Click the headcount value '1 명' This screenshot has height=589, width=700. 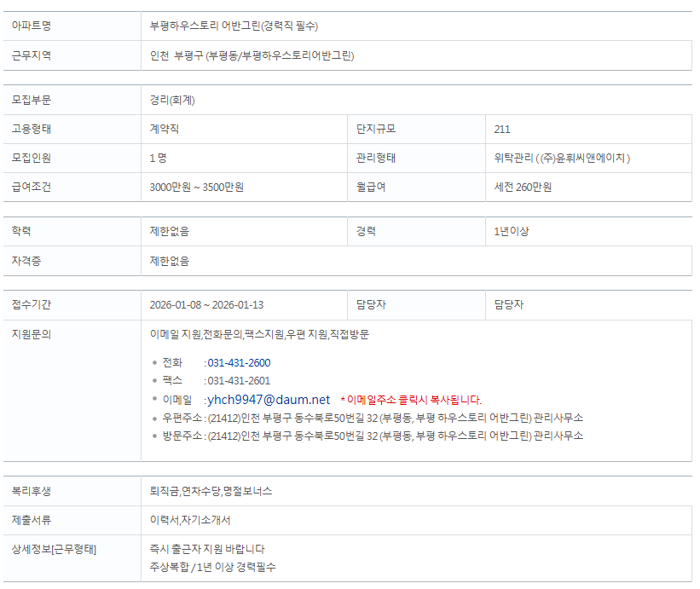(158, 158)
